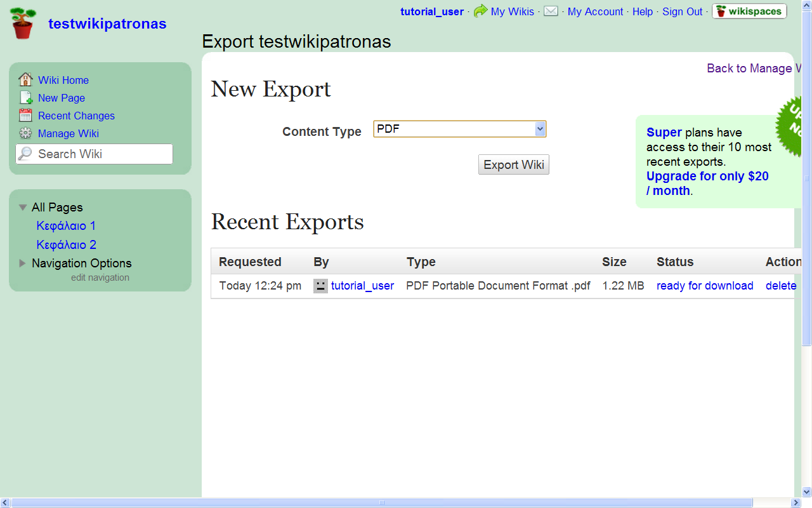Collapse the All Pages tree section
The image size is (812, 508).
(x=23, y=207)
